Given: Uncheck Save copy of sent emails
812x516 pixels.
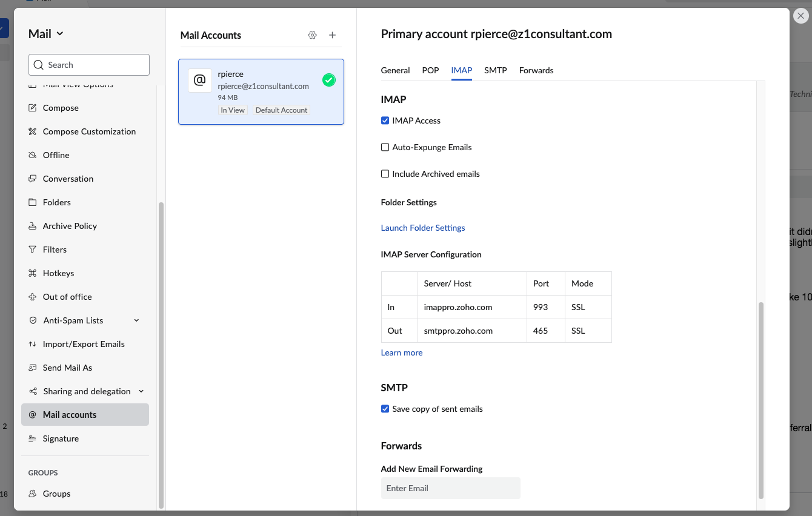Looking at the screenshot, I should (x=385, y=409).
